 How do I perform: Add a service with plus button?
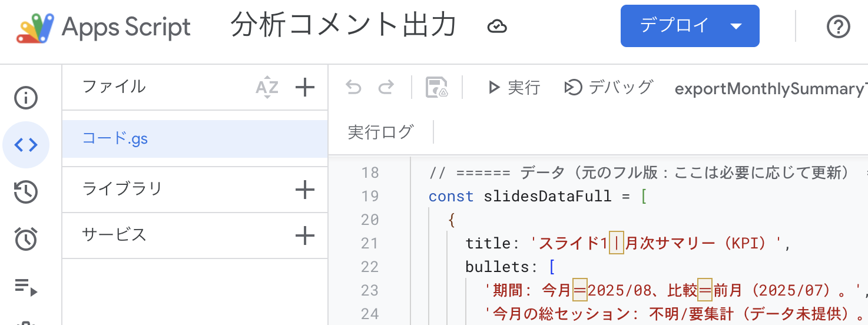pos(304,236)
